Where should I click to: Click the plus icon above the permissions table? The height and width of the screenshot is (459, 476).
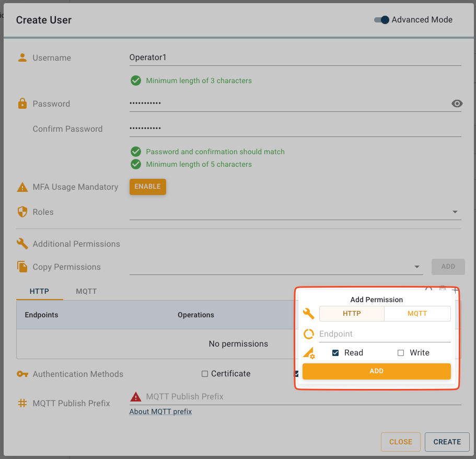(x=455, y=289)
